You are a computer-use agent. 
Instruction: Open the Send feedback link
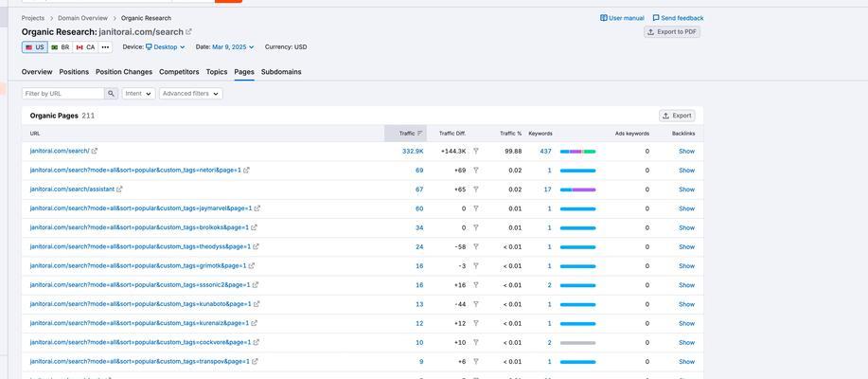click(x=678, y=18)
